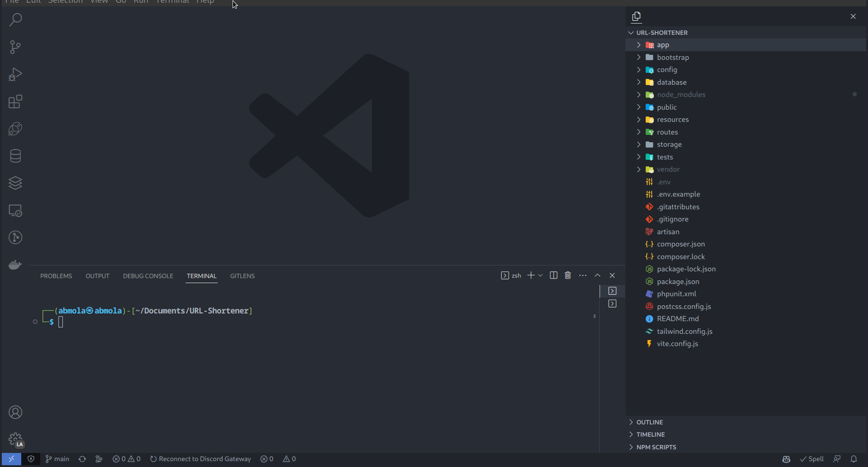Open problems count errors and warnings
This screenshot has width=868, height=467.
click(x=127, y=459)
